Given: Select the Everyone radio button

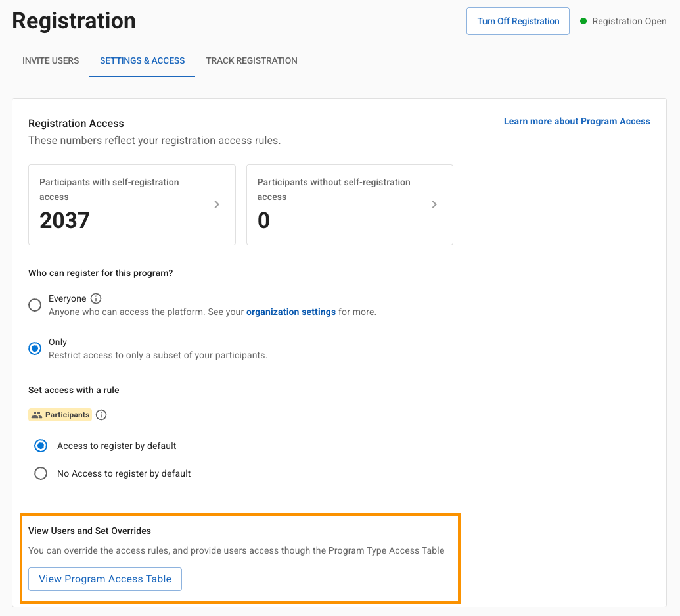Looking at the screenshot, I should [x=35, y=305].
